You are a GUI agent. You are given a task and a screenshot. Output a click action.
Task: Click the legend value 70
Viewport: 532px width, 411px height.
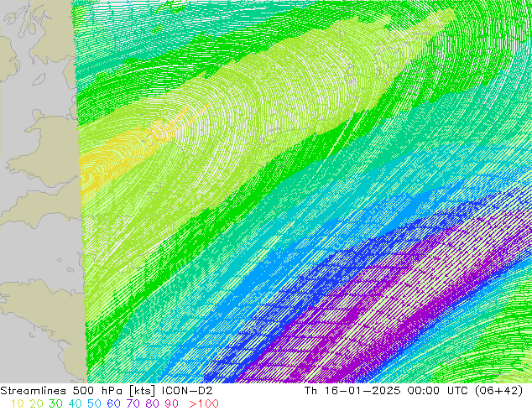(133, 404)
